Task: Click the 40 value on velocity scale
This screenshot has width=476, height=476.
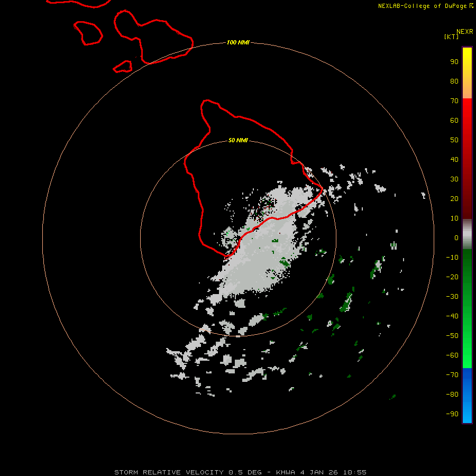Action: pyautogui.click(x=454, y=159)
